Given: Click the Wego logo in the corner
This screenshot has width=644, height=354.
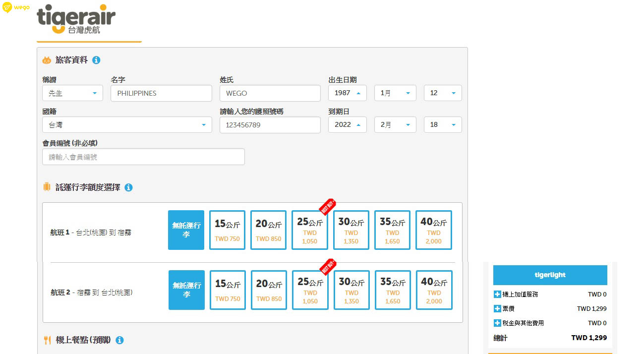Looking at the screenshot, I should click(16, 7).
